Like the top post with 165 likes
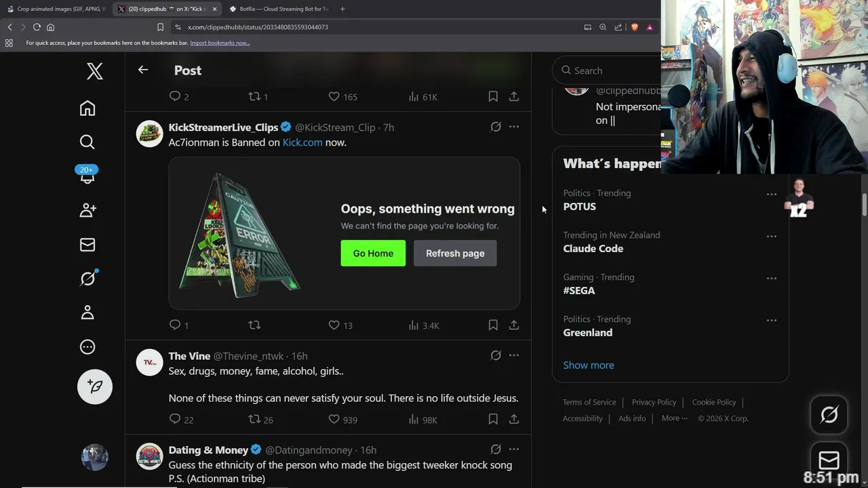This screenshot has height=488, width=868. (342, 97)
